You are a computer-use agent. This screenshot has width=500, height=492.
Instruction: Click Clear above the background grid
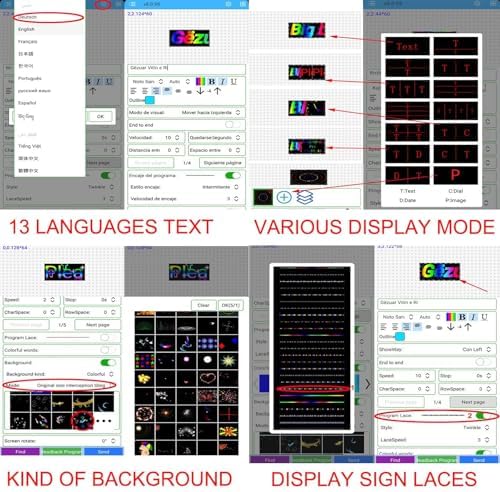click(203, 305)
